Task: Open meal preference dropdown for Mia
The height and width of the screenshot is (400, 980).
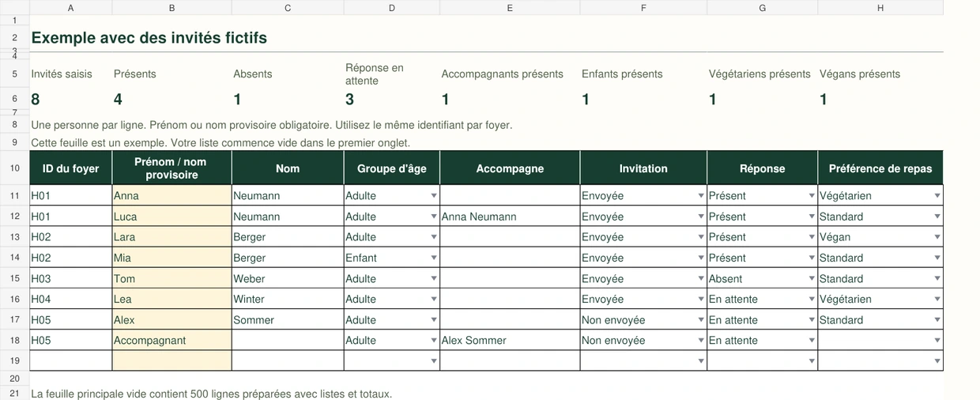Action: (937, 258)
